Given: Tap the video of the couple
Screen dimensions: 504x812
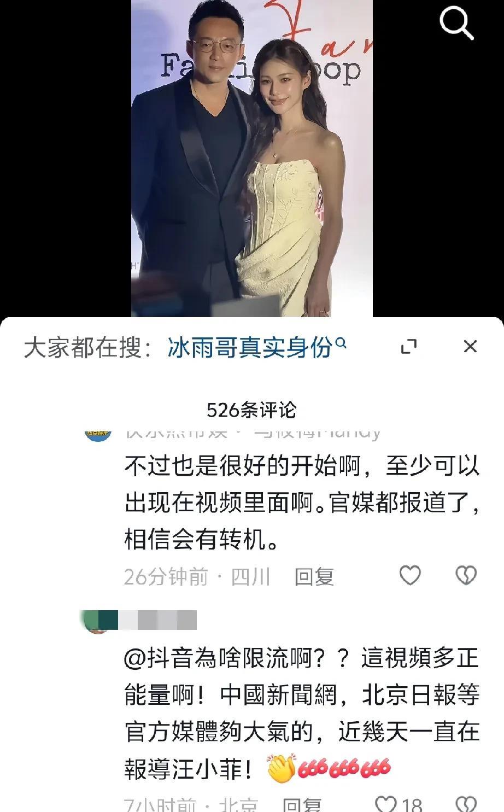Looking at the screenshot, I should 252,159.
